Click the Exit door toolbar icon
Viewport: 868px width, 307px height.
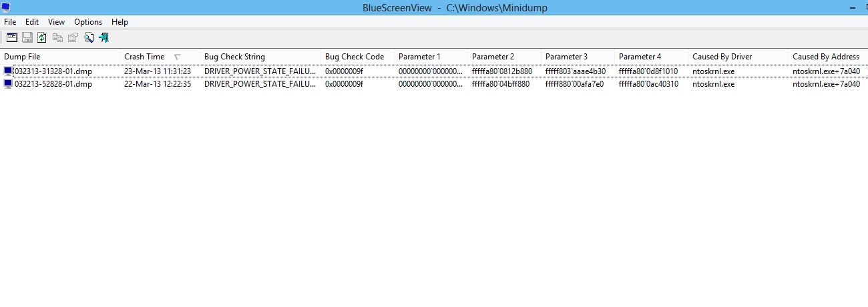coord(103,38)
